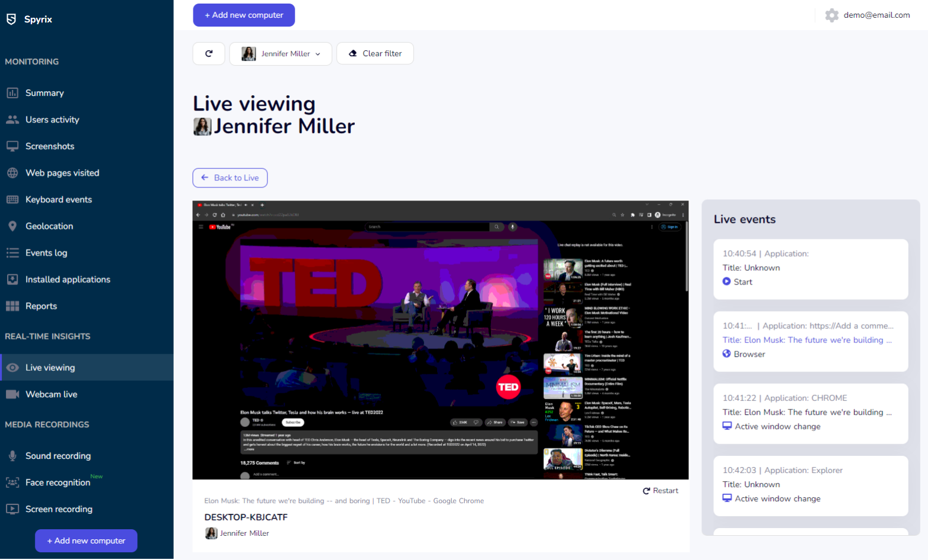The width and height of the screenshot is (928, 560).
Task: Open the Jennifer Miller user dropdown
Action: pos(280,53)
